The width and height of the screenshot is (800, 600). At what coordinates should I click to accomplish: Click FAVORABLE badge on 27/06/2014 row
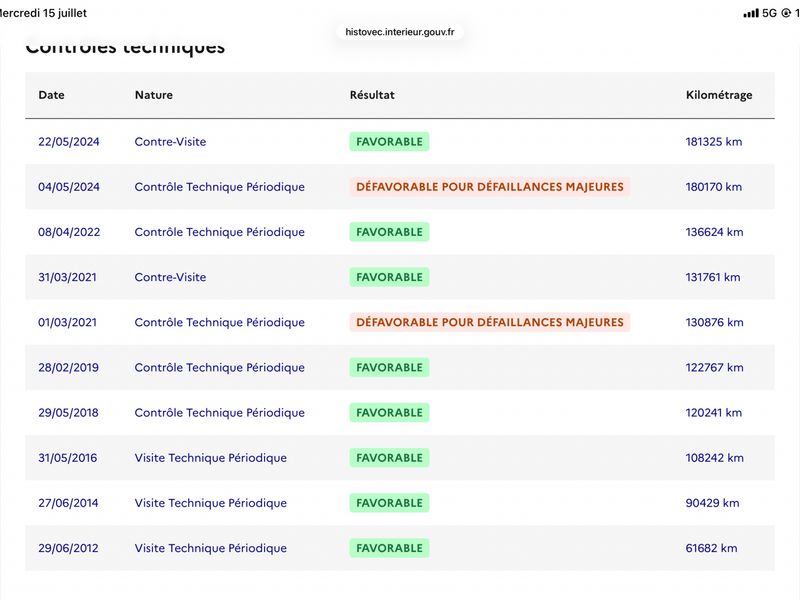click(389, 503)
